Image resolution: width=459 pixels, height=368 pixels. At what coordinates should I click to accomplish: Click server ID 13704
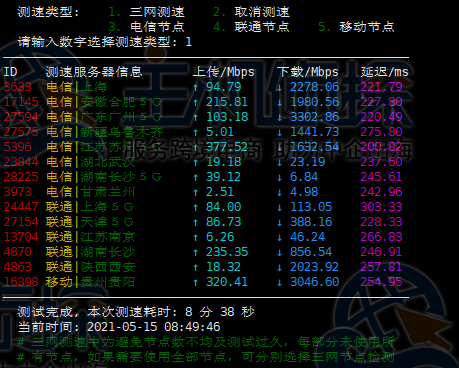21,237
